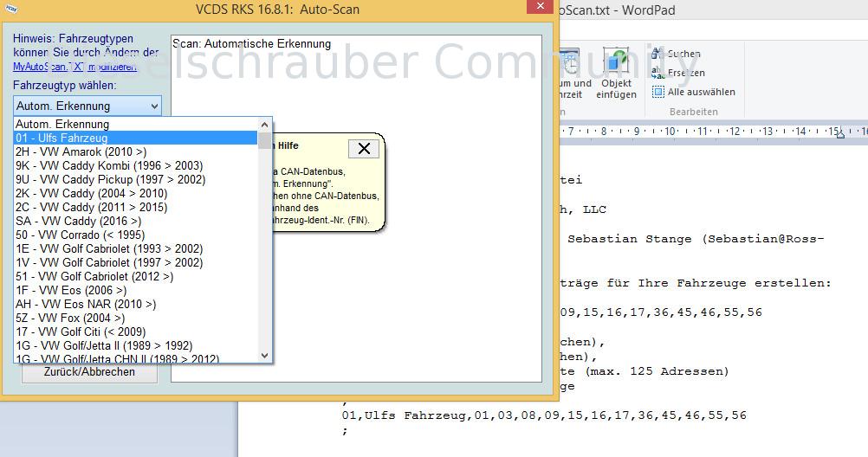Click the Zurück/Abbrechen button
The height and width of the screenshot is (457, 868).
pyautogui.click(x=89, y=372)
